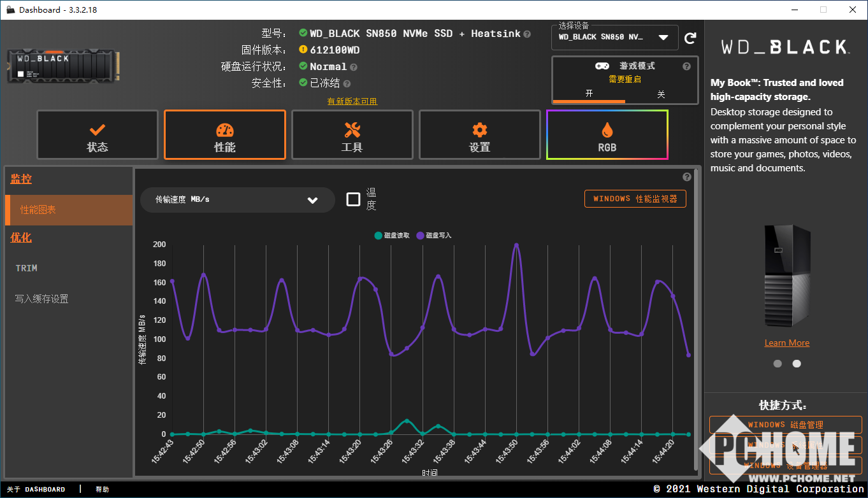Select 性能图表 in sidebar
Image resolution: width=868 pixels, height=498 pixels.
(69, 210)
